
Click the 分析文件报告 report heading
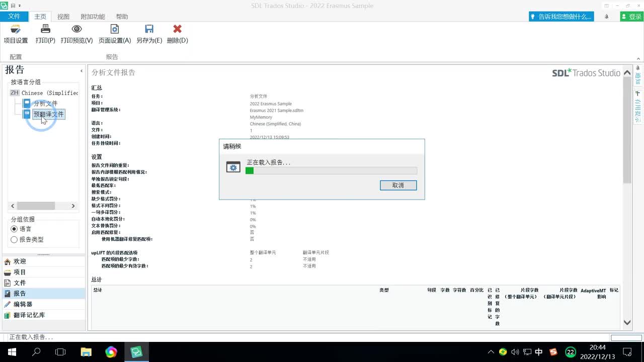click(113, 72)
